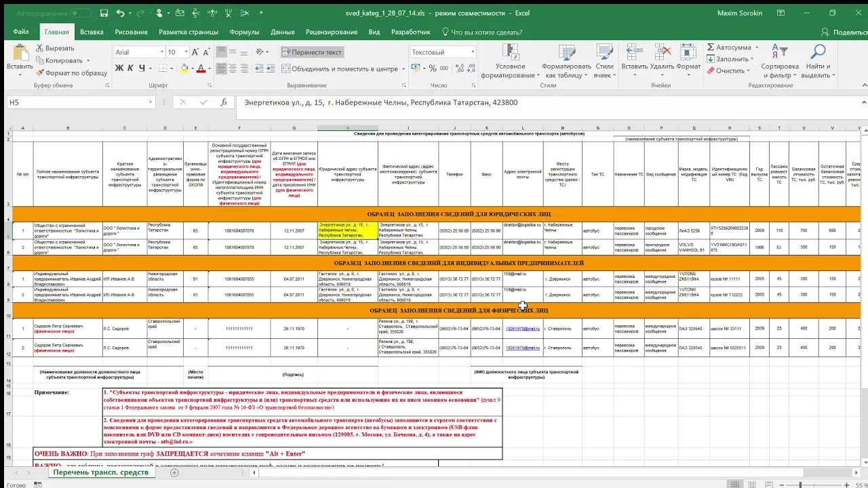Click Формат по образцу format painter
The height and width of the screenshot is (488, 868).
tap(71, 73)
